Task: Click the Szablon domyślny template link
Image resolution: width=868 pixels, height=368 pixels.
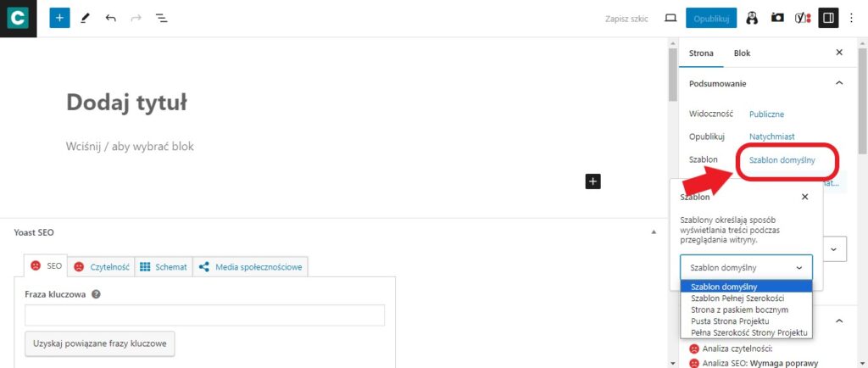Action: click(x=782, y=160)
